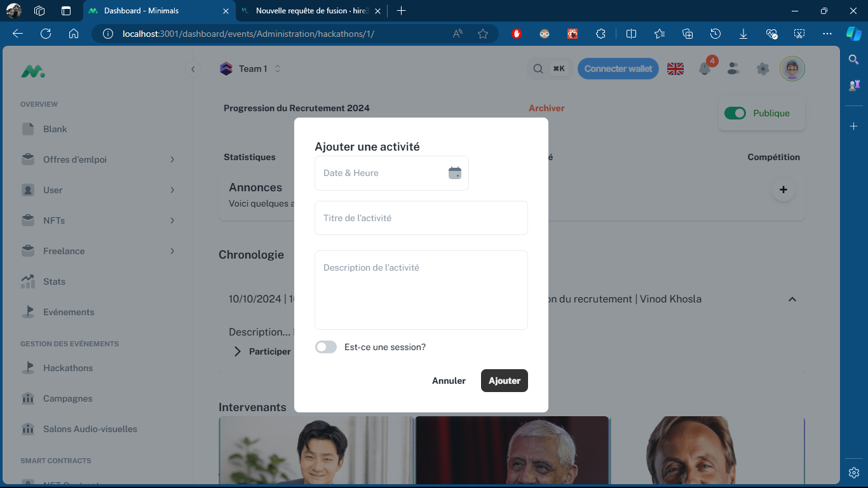Click the Edge sidebar customize plus
Viewport: 868px width, 488px height.
point(854,126)
